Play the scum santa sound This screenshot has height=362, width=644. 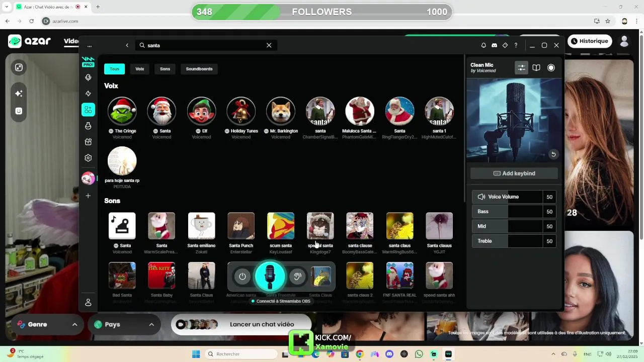(x=281, y=226)
